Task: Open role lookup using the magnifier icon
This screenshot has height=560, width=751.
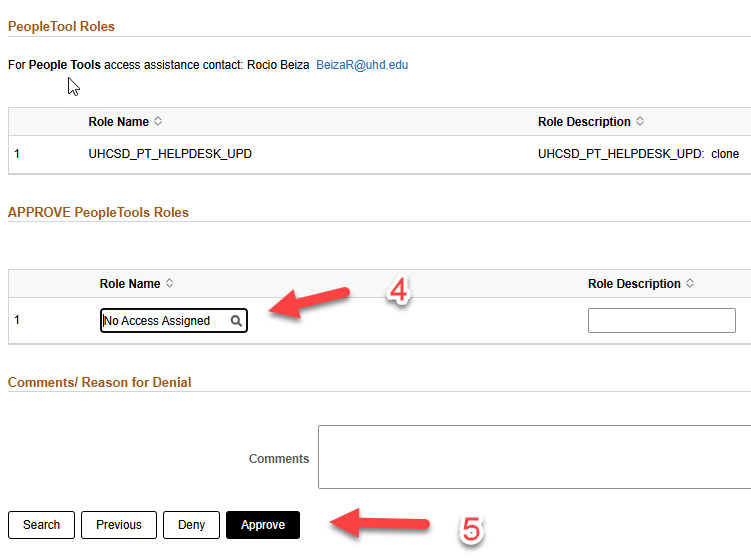Action: point(236,321)
